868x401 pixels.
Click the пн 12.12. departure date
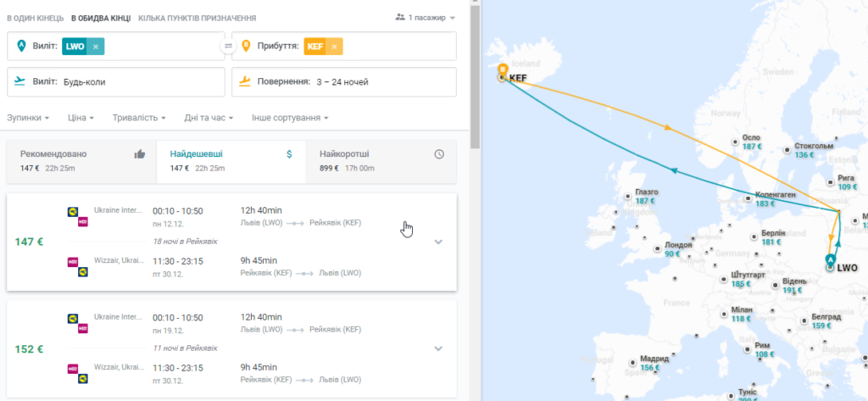169,223
